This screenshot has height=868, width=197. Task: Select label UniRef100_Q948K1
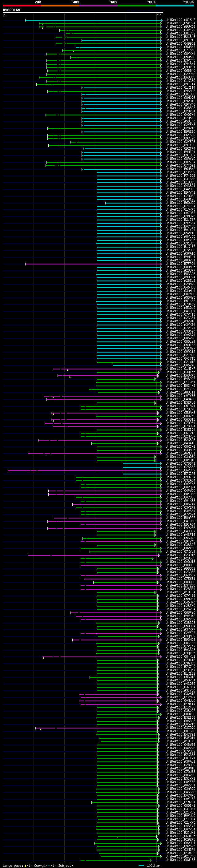coord(180,64)
